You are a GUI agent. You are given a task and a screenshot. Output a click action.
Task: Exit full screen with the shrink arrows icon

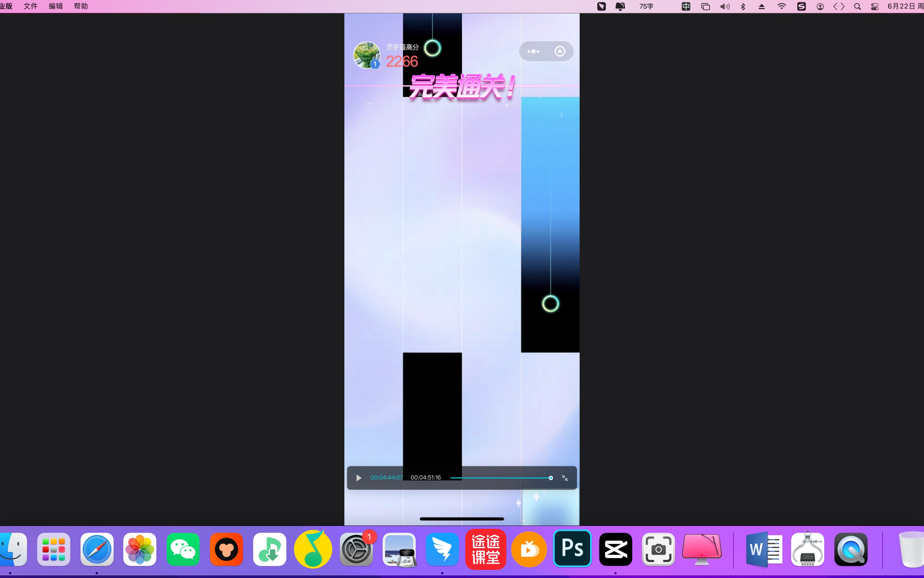pyautogui.click(x=565, y=478)
